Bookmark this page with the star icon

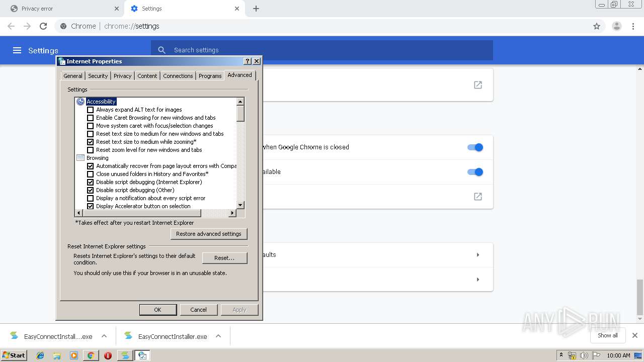pyautogui.click(x=597, y=26)
